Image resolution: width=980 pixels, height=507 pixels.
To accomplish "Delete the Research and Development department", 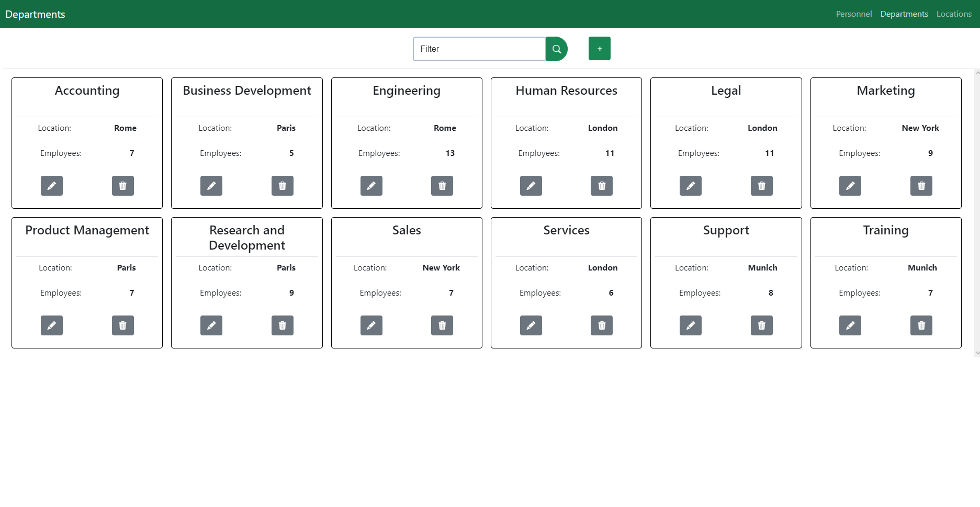I will click(x=282, y=325).
